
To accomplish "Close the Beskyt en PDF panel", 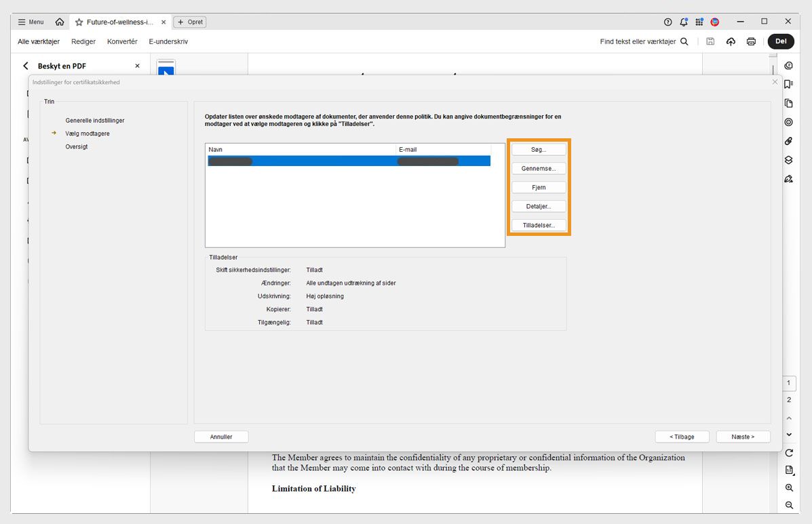I will click(x=137, y=66).
